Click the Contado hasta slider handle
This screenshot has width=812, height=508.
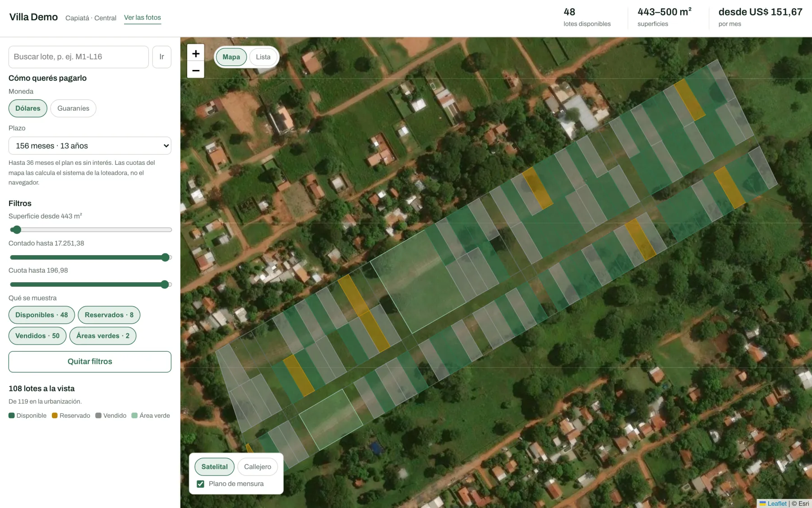166,257
